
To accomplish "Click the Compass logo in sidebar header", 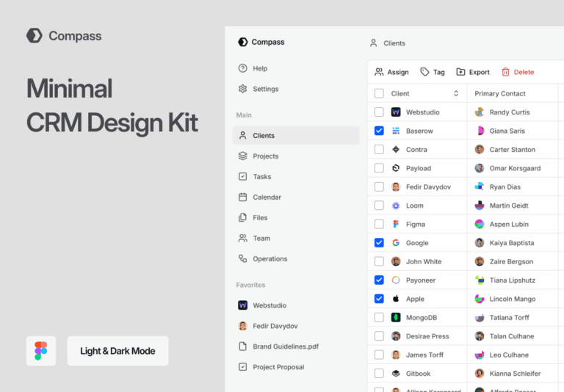I will pyautogui.click(x=243, y=43).
